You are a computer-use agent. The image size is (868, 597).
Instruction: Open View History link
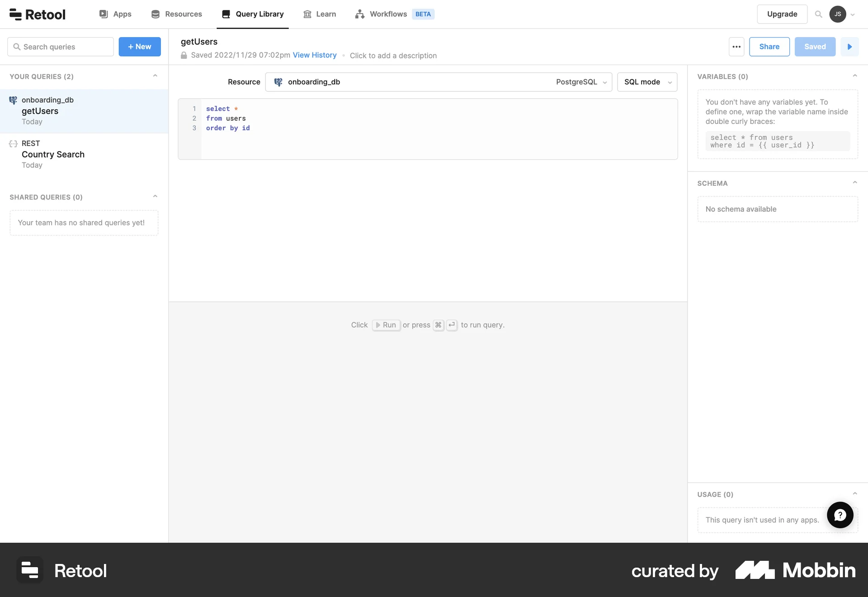click(x=315, y=55)
